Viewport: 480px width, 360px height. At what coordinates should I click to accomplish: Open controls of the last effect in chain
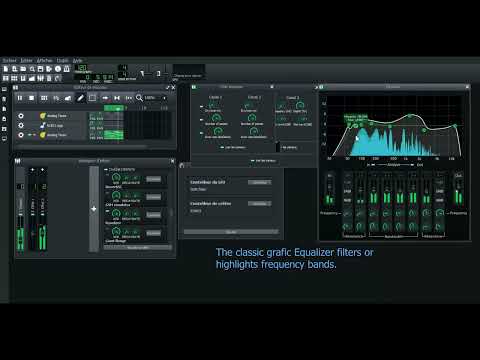(154, 233)
